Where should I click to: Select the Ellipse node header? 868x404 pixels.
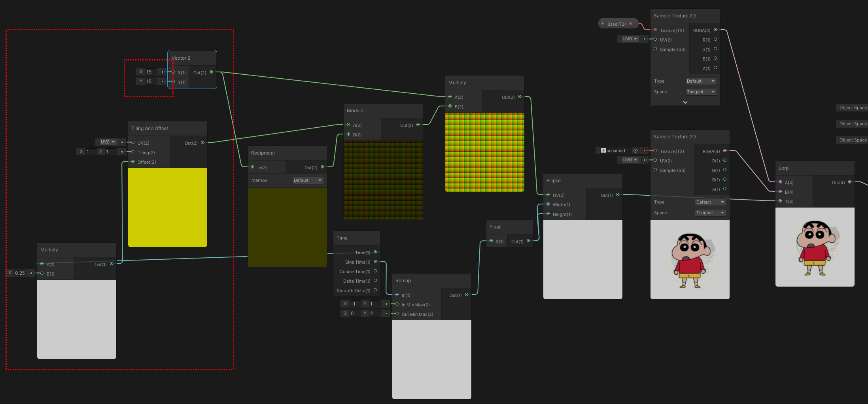[583, 181]
